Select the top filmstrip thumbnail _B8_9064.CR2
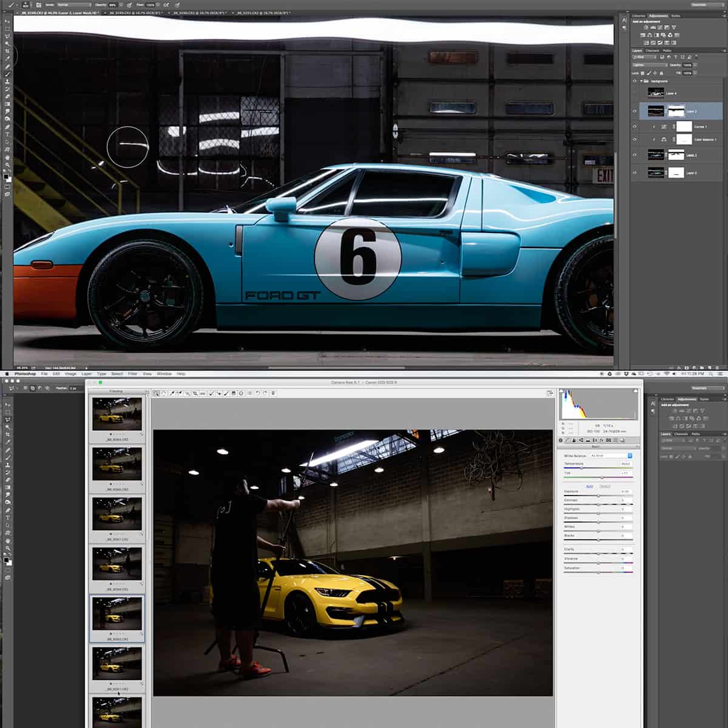The width and height of the screenshot is (728, 728). pyautogui.click(x=117, y=414)
